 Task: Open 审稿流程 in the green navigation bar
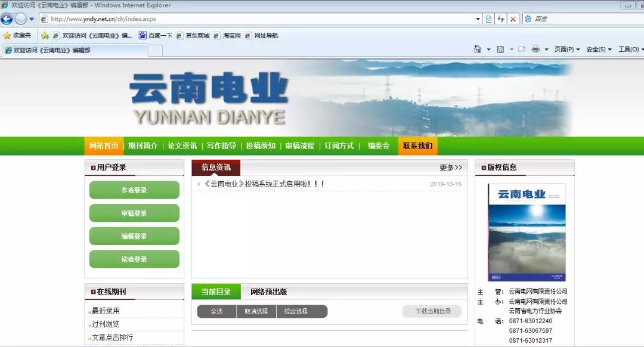[x=299, y=146]
